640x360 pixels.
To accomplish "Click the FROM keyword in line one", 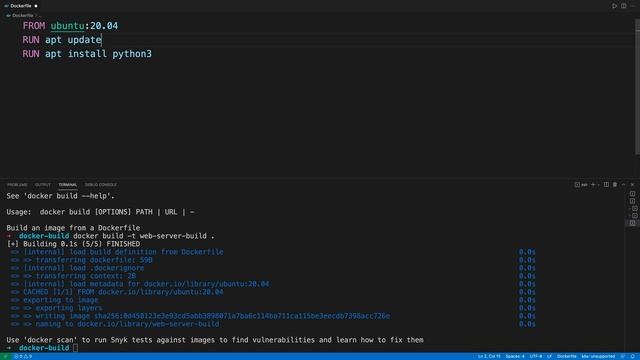I will click(34, 26).
